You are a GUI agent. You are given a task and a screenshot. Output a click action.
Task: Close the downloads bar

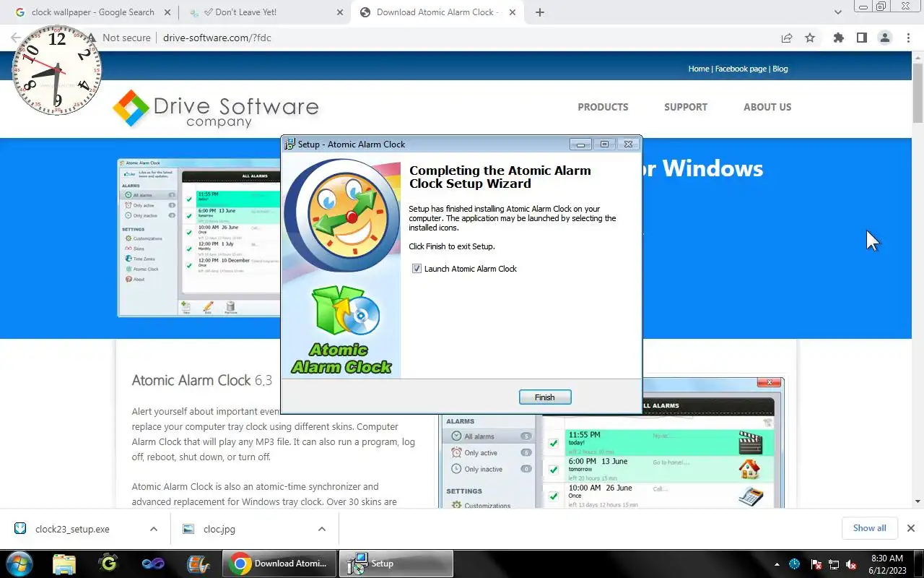tap(911, 528)
